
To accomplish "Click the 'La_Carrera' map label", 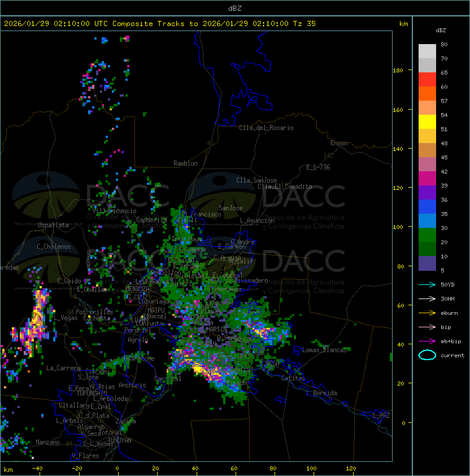I will (64, 368).
